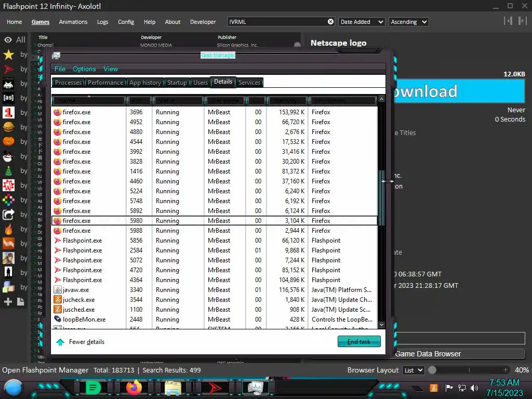Select the share arrow playlist icon

coord(8,215)
